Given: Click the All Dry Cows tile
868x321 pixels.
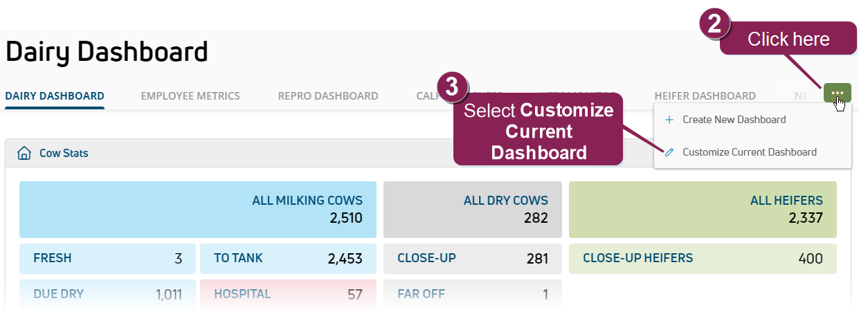Looking at the screenshot, I should 472,210.
